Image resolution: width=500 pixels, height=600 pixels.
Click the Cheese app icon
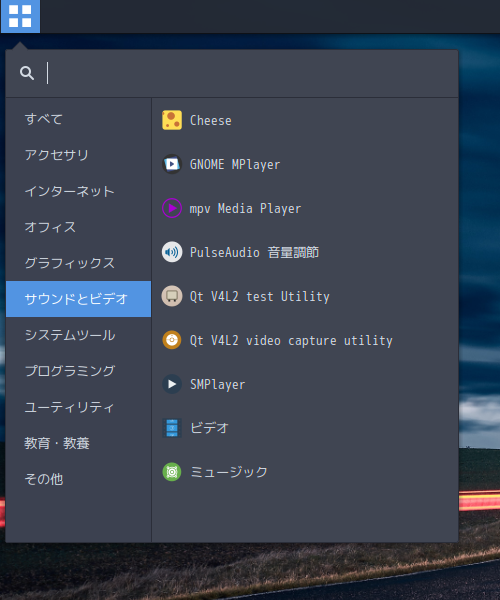[172, 120]
